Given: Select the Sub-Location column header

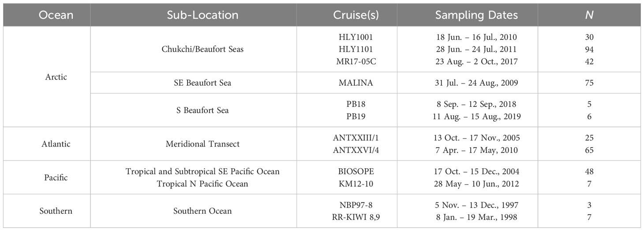Looking at the screenshot, I should [202, 15].
